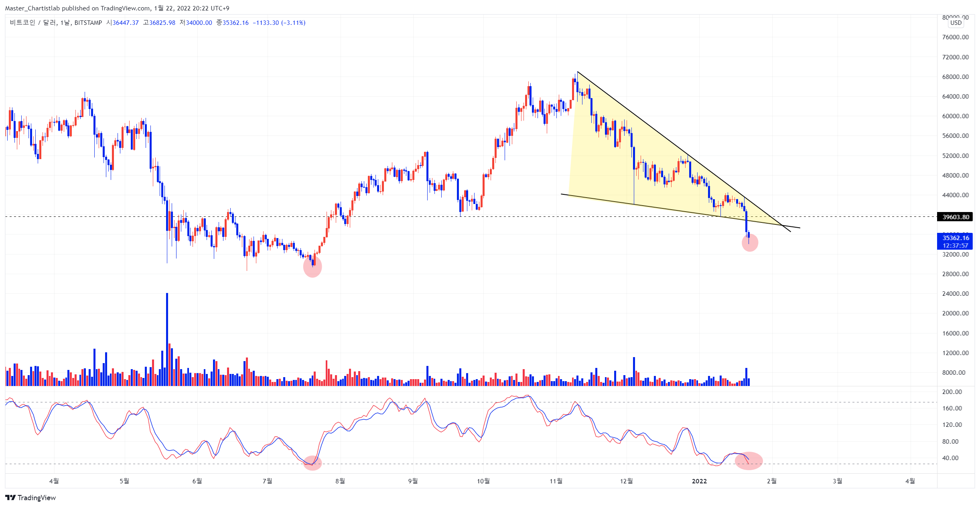Click the 40.00 oscillator axis label
Screen dimensions: 980x507
pyautogui.click(x=950, y=458)
